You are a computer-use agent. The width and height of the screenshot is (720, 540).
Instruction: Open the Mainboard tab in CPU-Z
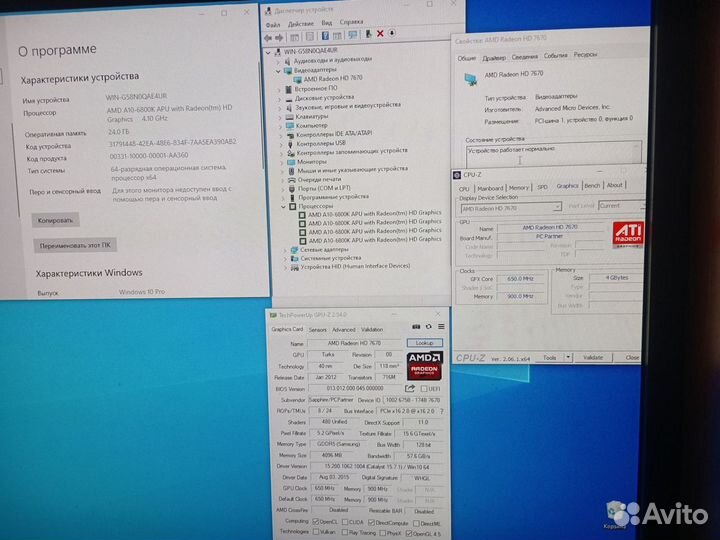[x=490, y=186]
